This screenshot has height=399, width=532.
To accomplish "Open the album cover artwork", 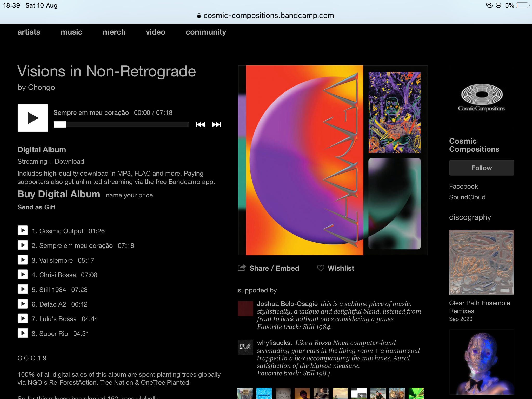I will click(333, 160).
